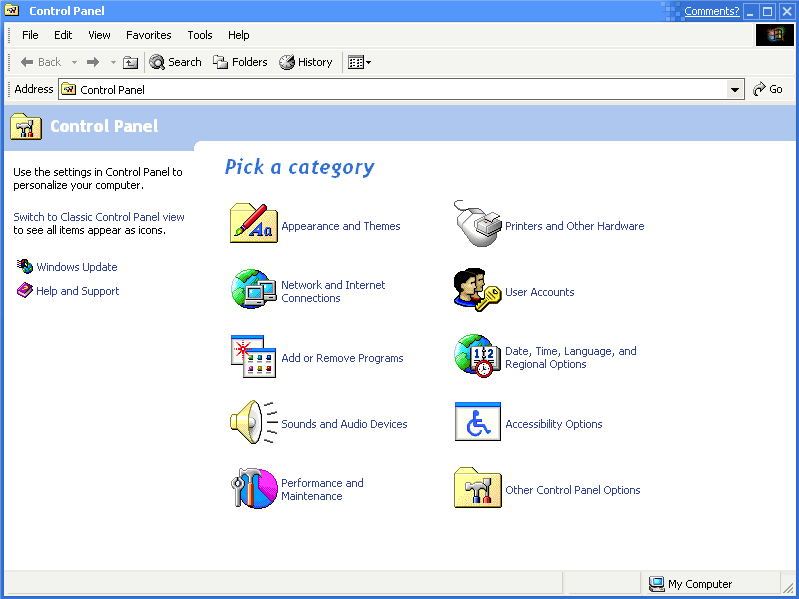
Task: Open the File menu
Action: point(30,35)
